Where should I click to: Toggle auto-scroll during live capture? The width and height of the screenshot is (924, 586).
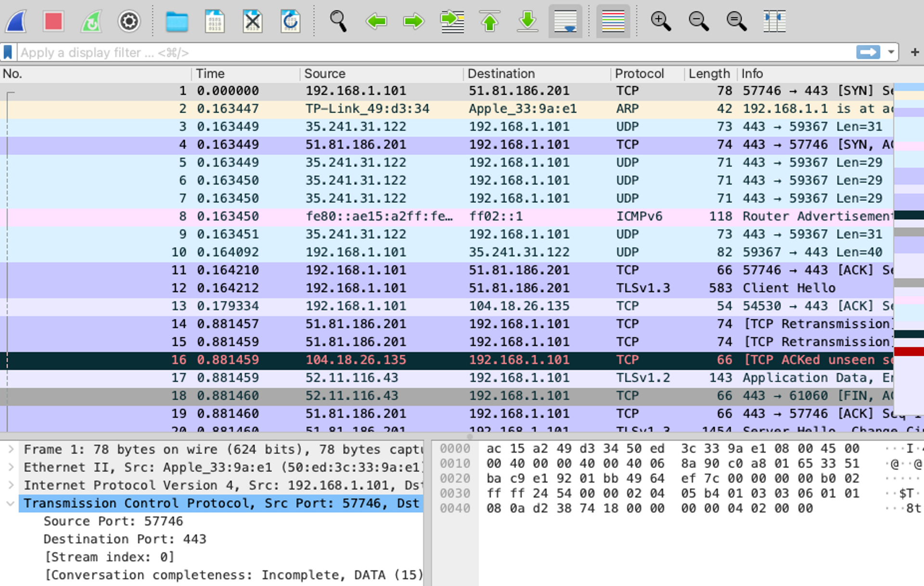point(565,21)
